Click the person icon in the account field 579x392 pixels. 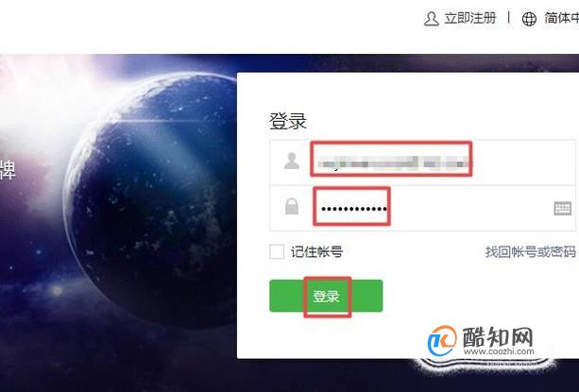click(292, 161)
